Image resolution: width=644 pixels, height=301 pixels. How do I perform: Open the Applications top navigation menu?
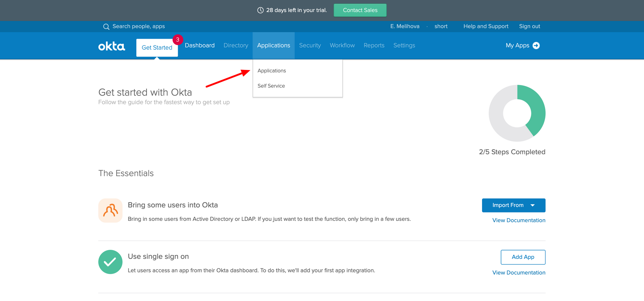click(x=274, y=45)
